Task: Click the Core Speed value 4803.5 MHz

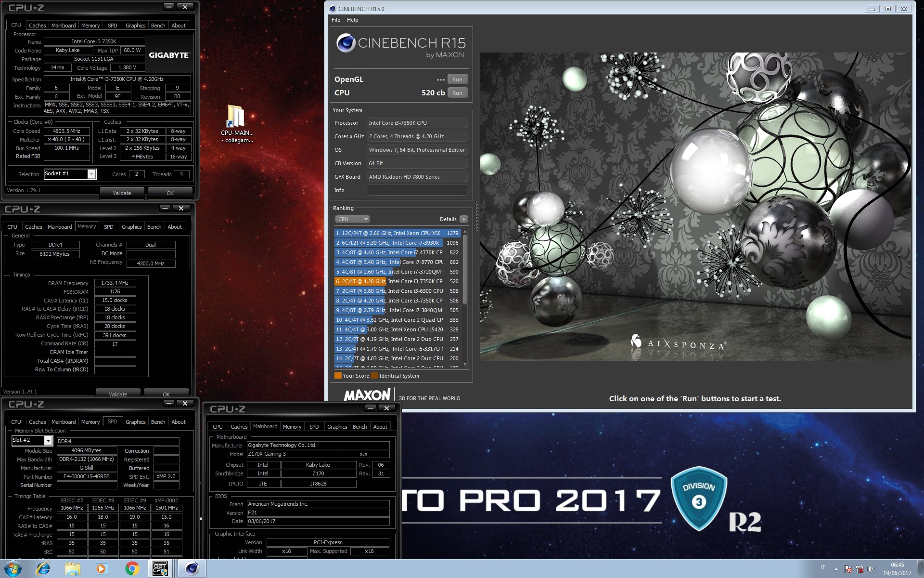Action: pyautogui.click(x=67, y=131)
